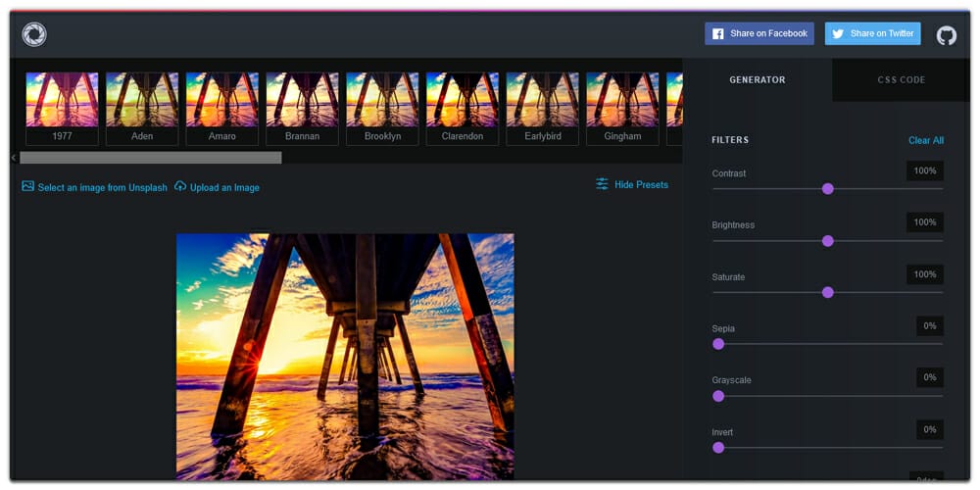Viewport: 980px width, 490px height.
Task: Click the Brightness label
Action: point(733,225)
